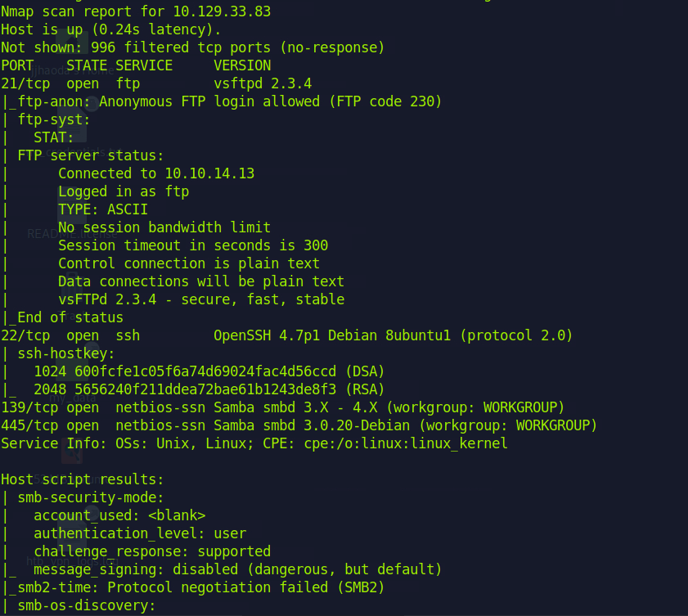Click the 22/tcp port entry

[x=25, y=335]
